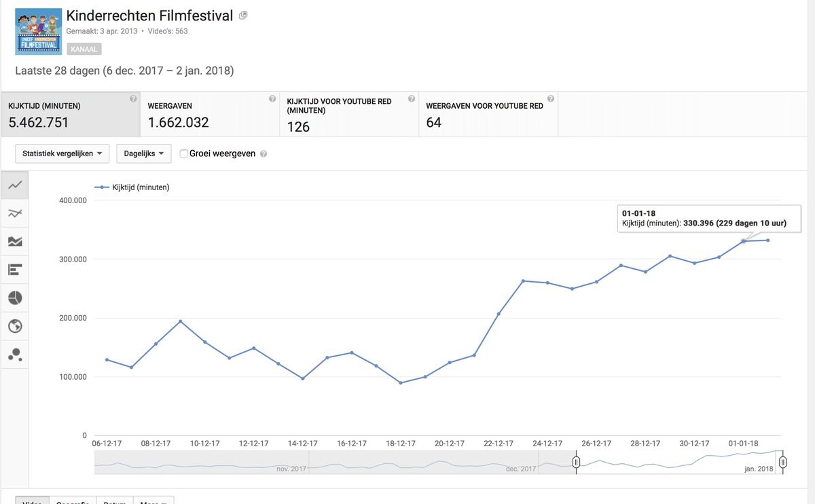Open the Datum tab
The height and width of the screenshot is (504, 815).
coord(115,501)
